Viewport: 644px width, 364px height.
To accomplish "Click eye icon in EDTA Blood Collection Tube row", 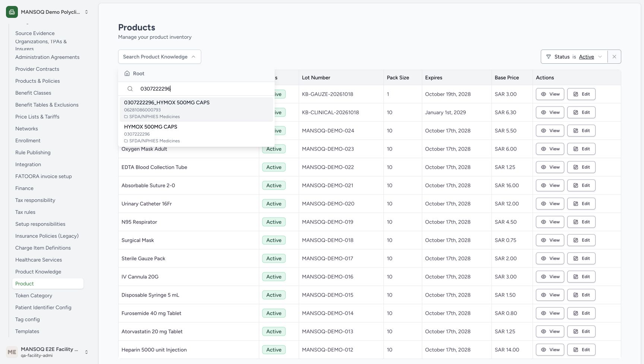I will pos(543,167).
